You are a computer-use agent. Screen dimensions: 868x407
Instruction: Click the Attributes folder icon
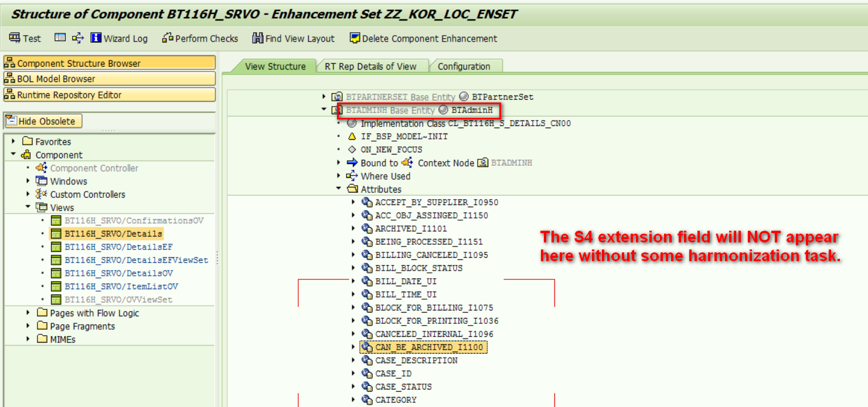pyautogui.click(x=352, y=189)
